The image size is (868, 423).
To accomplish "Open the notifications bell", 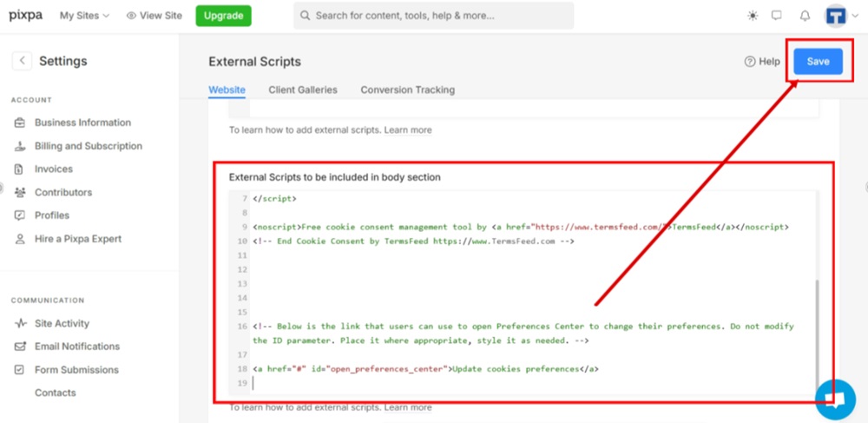I will click(805, 16).
